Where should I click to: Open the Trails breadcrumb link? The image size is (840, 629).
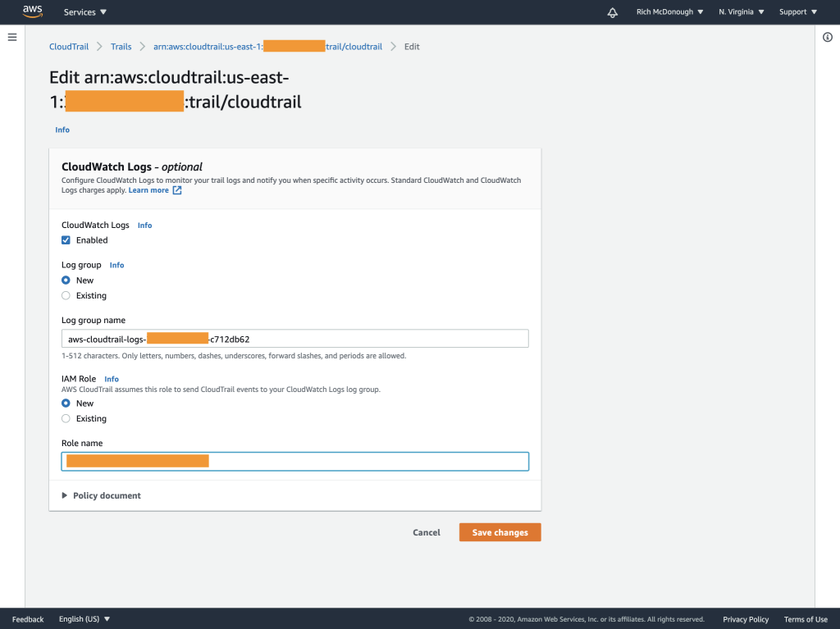(x=121, y=46)
